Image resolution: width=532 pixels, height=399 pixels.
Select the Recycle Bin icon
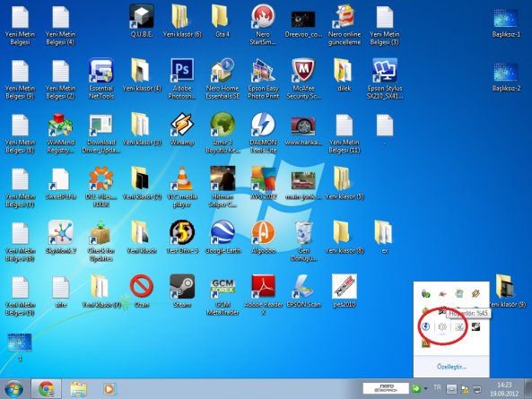coord(303,240)
